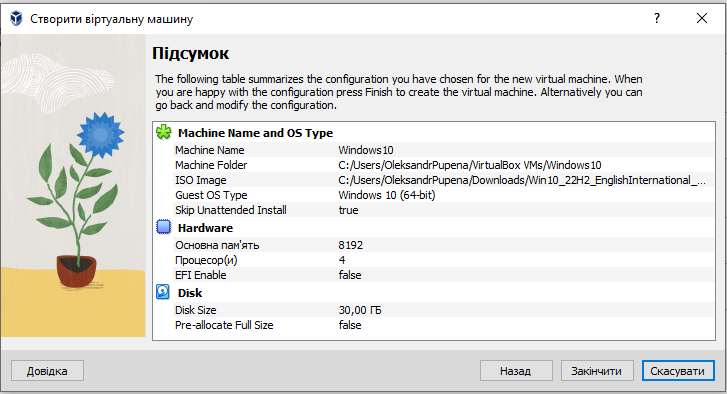Screen dimensions: 727x394
Task: Select the Disk Size 30,00 ГБ row
Action: 444,310
